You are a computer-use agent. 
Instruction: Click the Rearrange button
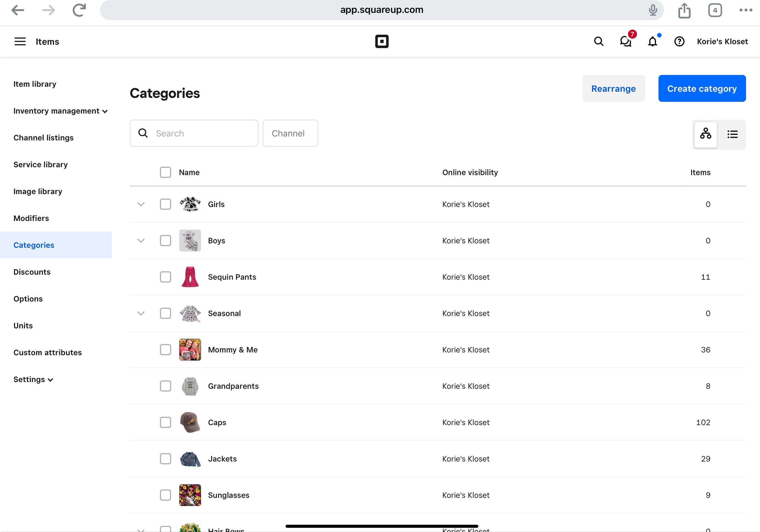[613, 88]
